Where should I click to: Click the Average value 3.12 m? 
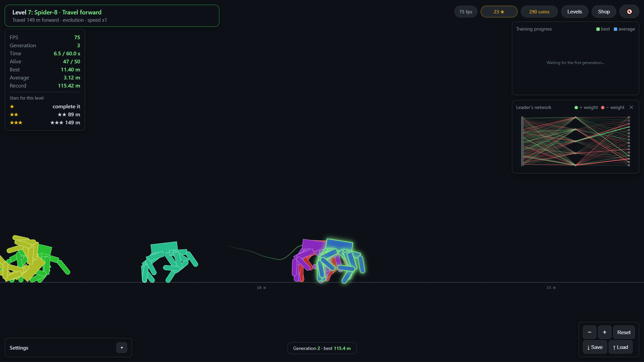click(x=72, y=78)
